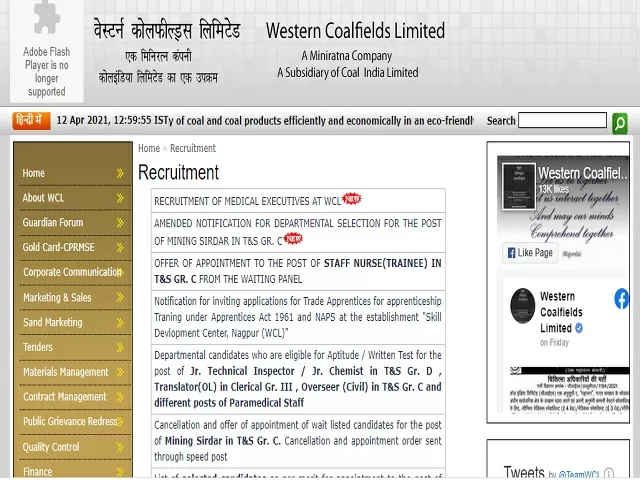
Task: Switch the site to Hindi language
Action: pos(31,121)
